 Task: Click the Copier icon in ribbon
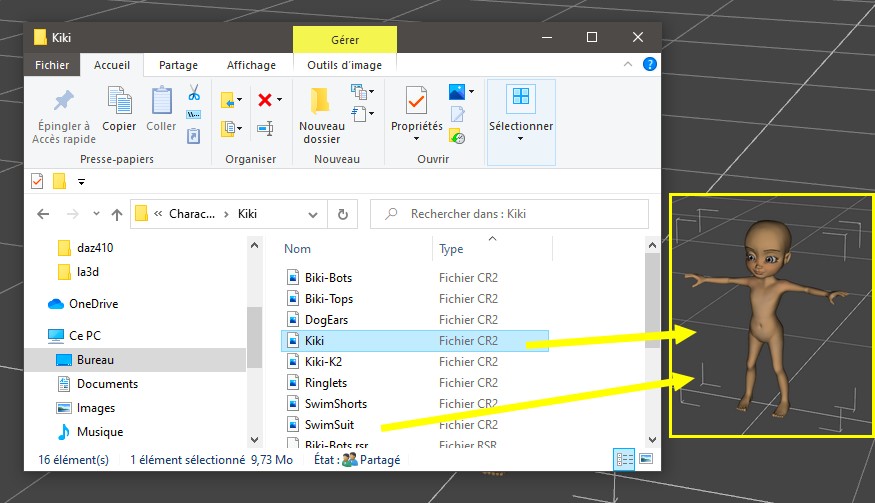pos(119,100)
